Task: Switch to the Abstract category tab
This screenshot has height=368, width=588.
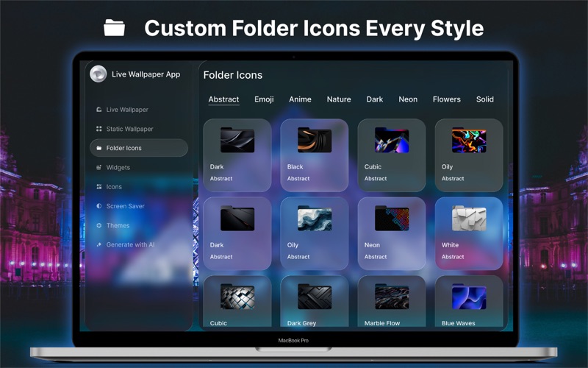Action: (223, 99)
